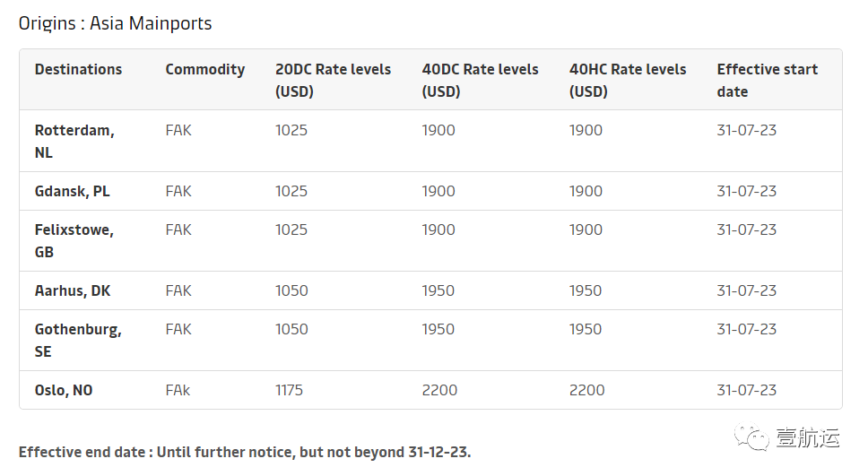The height and width of the screenshot is (476, 868).
Task: Click the 20DC Rate levels header
Action: [x=333, y=81]
